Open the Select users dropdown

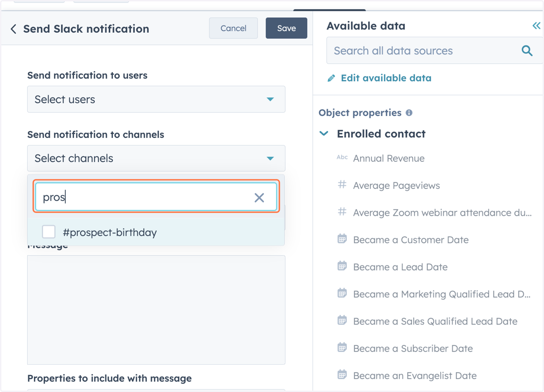pos(156,99)
